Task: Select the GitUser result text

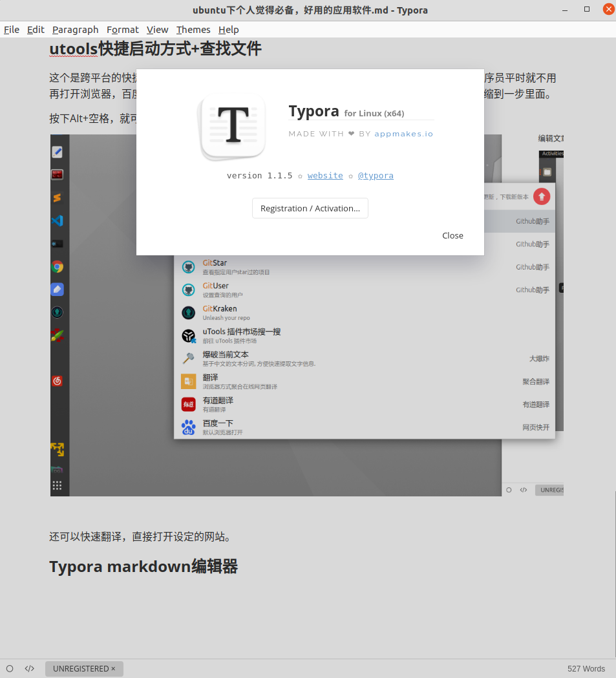Action: (216, 286)
